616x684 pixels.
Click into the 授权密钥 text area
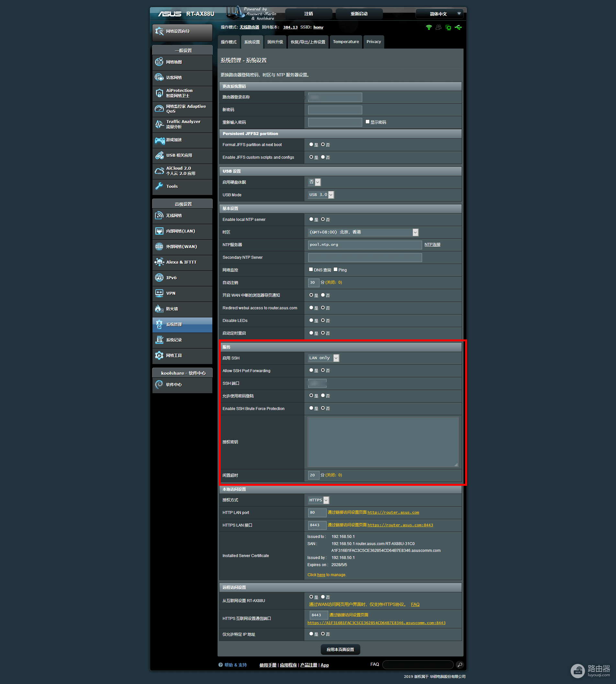click(x=383, y=442)
